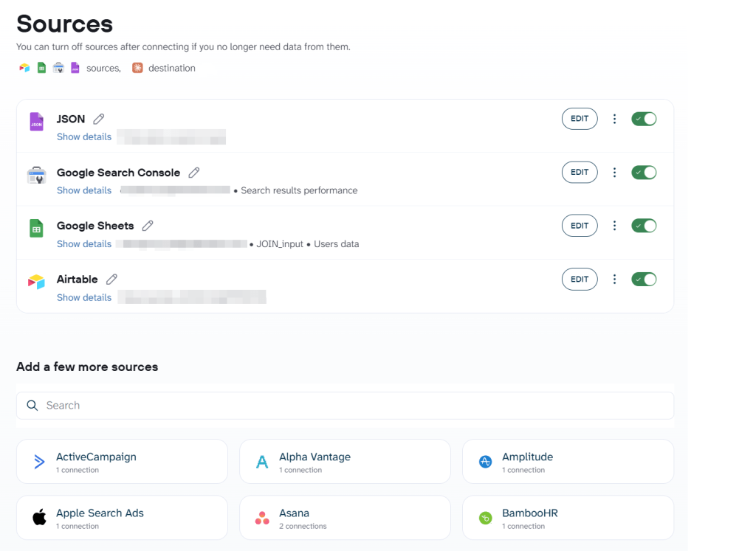This screenshot has height=551, width=756.
Task: Click the ActiveCampaign arrow logo
Action: 39,462
